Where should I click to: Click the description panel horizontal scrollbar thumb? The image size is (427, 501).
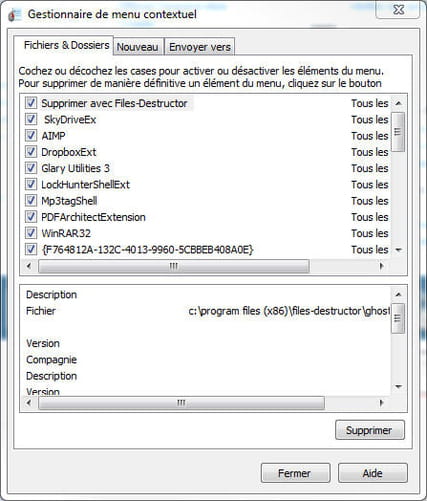point(181,403)
